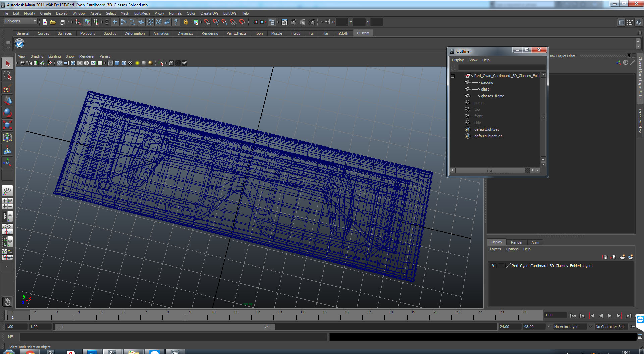Click the range slider bar handle
Screen dimensions: 644x354
point(166,327)
